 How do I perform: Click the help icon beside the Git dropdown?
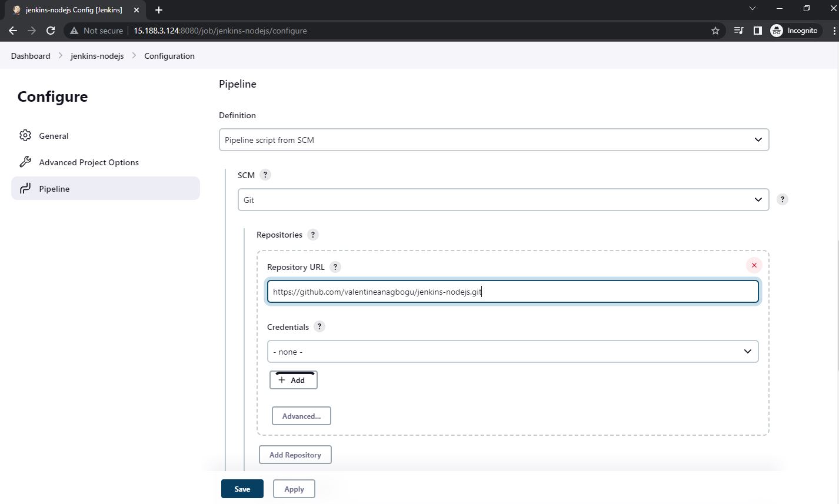click(782, 199)
